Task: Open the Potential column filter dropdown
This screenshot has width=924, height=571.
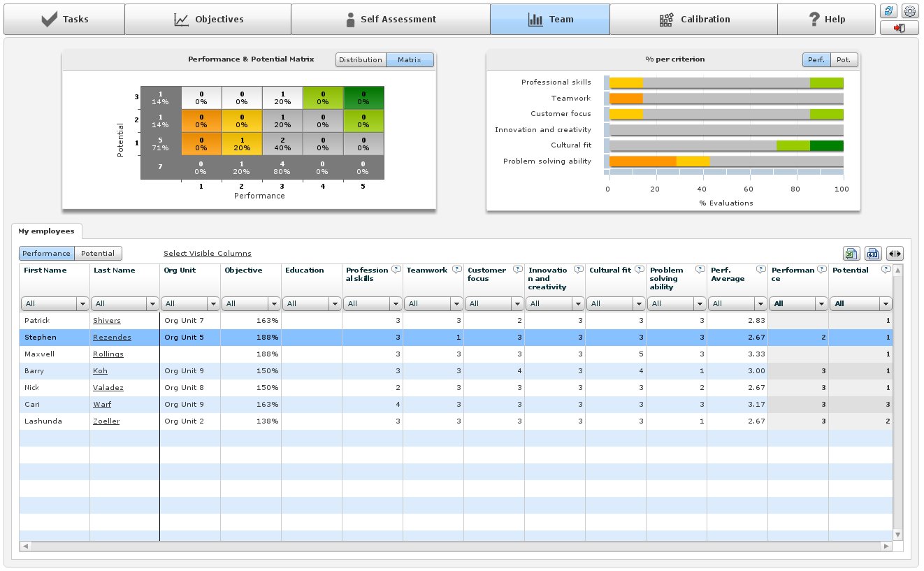Action: pyautogui.click(x=861, y=304)
